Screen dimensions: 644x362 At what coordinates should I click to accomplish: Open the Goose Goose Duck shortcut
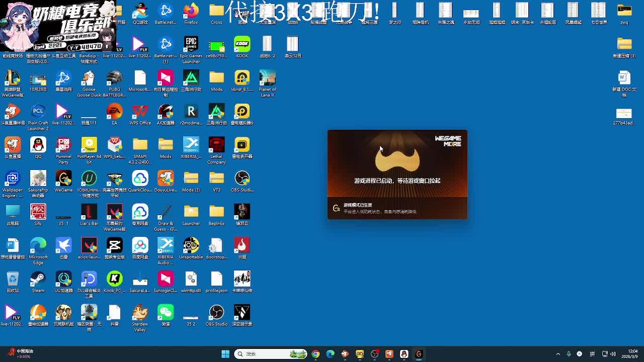[x=89, y=79]
